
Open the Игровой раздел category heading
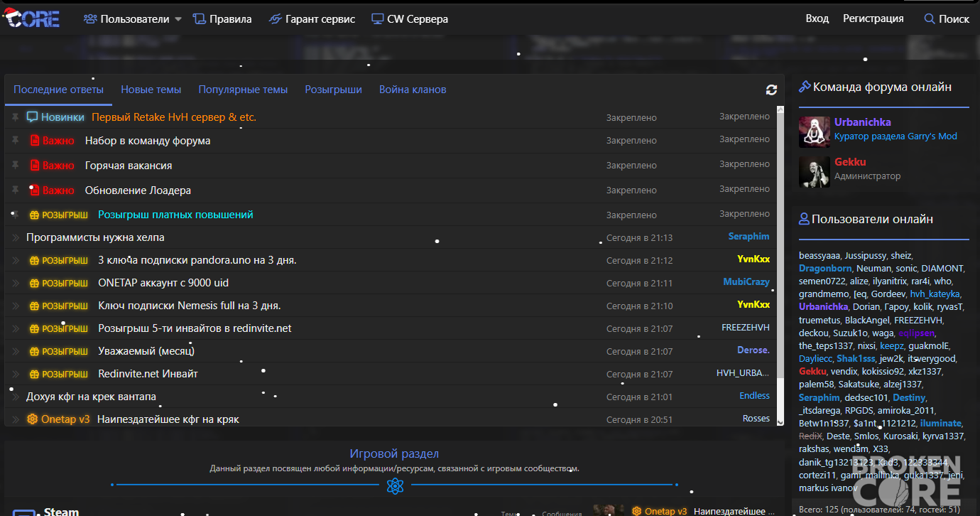click(394, 453)
